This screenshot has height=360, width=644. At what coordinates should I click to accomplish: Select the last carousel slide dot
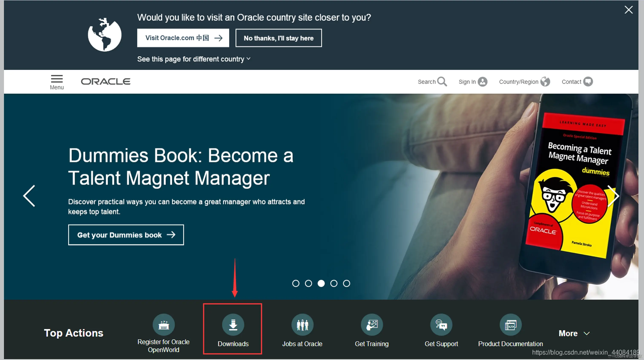click(346, 283)
